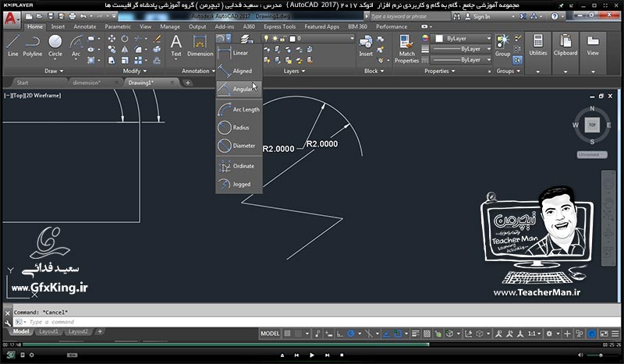Choose the Ordinate dimension option
Viewport: 624px width, 364px height.
click(x=239, y=166)
